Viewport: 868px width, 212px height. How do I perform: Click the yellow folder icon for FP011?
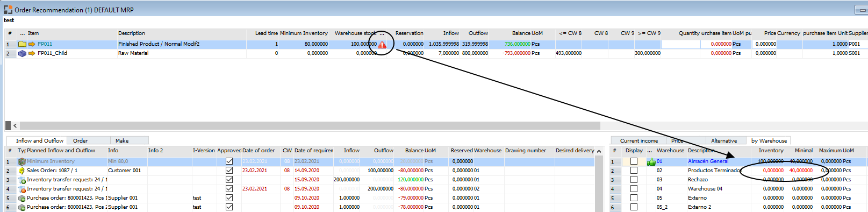coord(22,44)
